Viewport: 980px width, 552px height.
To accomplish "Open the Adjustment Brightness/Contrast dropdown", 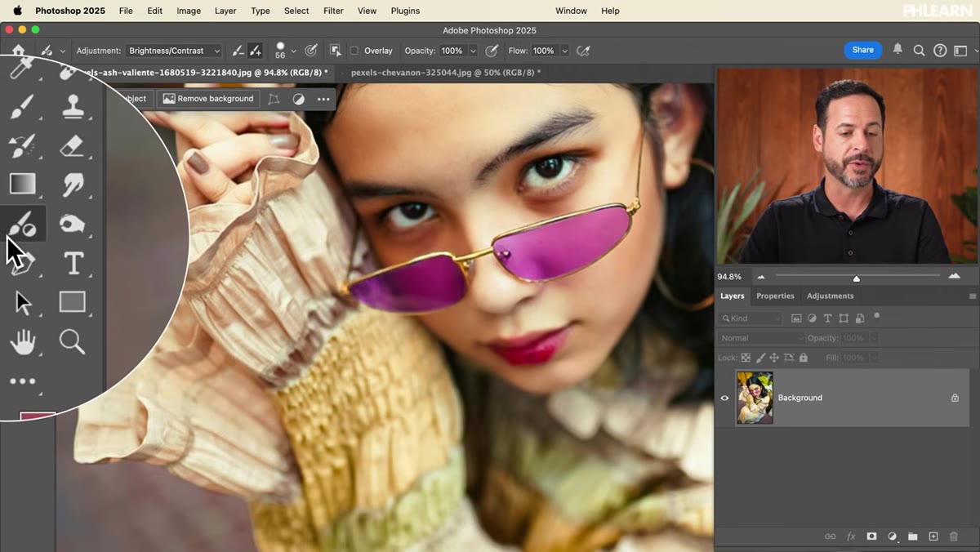I will (x=175, y=51).
